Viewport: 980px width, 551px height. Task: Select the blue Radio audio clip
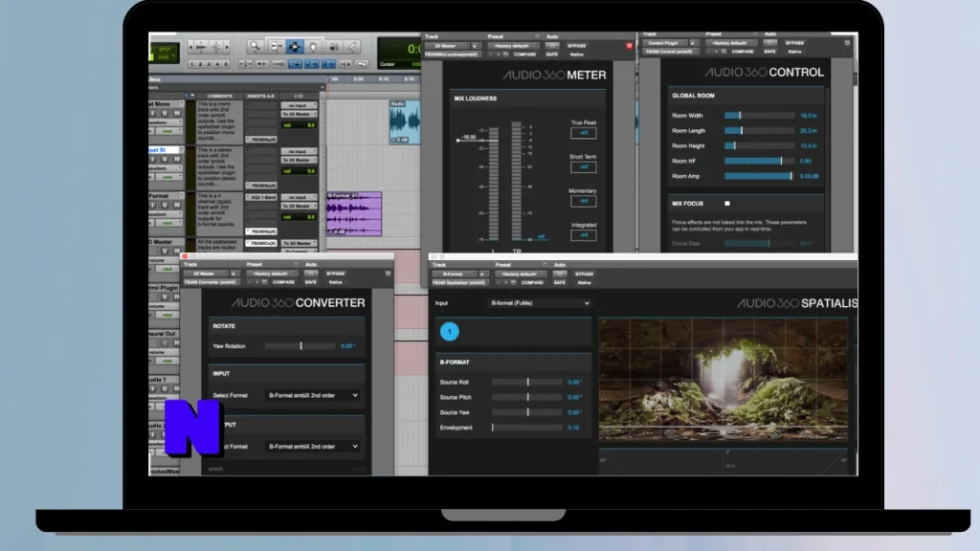coord(405,122)
